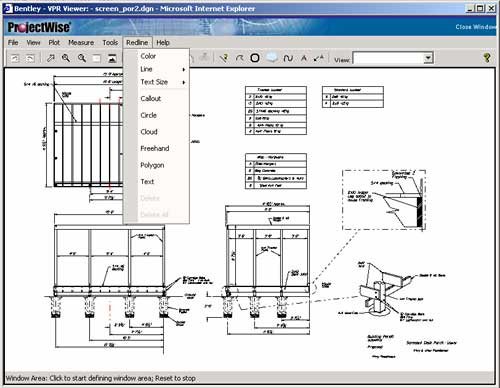
Task: Click the zoom out magnifier icon
Action: coord(82,58)
